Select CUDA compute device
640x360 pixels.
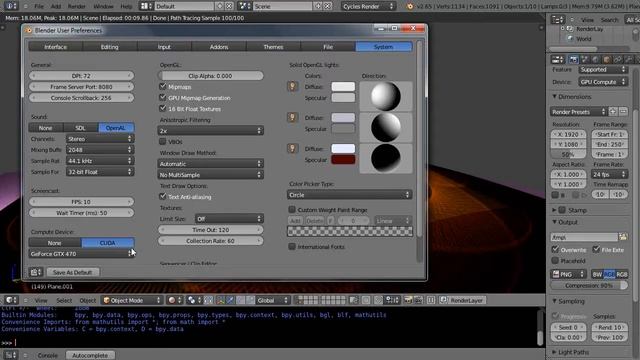108,243
